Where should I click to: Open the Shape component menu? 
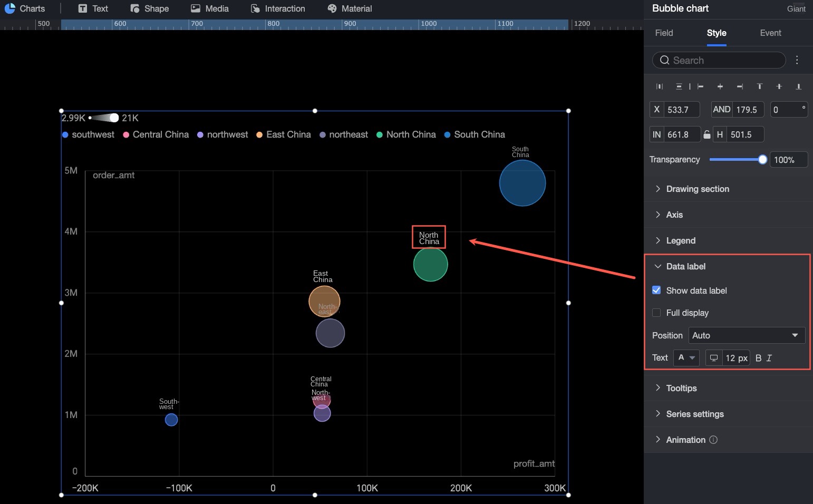[x=150, y=8]
